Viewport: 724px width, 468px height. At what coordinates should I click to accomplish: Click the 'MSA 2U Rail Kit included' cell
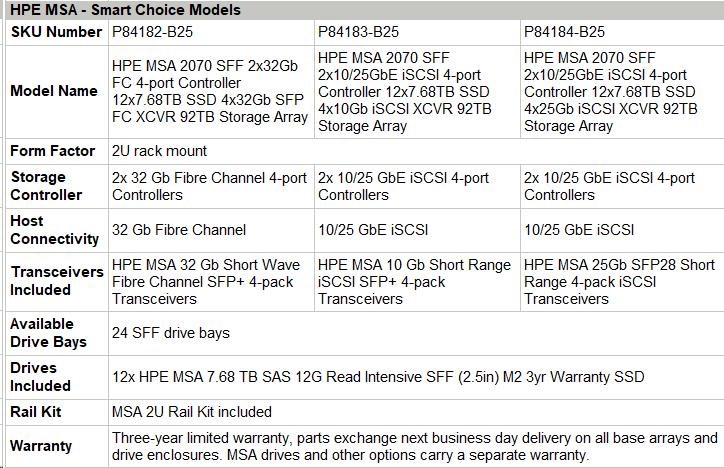click(191, 411)
